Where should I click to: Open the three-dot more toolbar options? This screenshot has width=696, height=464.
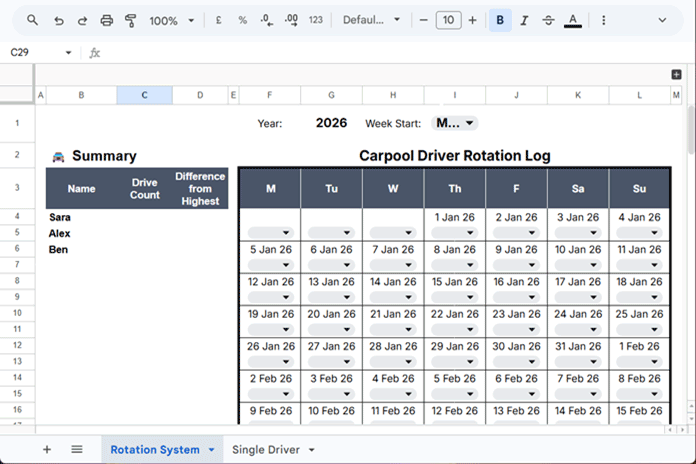[603, 20]
